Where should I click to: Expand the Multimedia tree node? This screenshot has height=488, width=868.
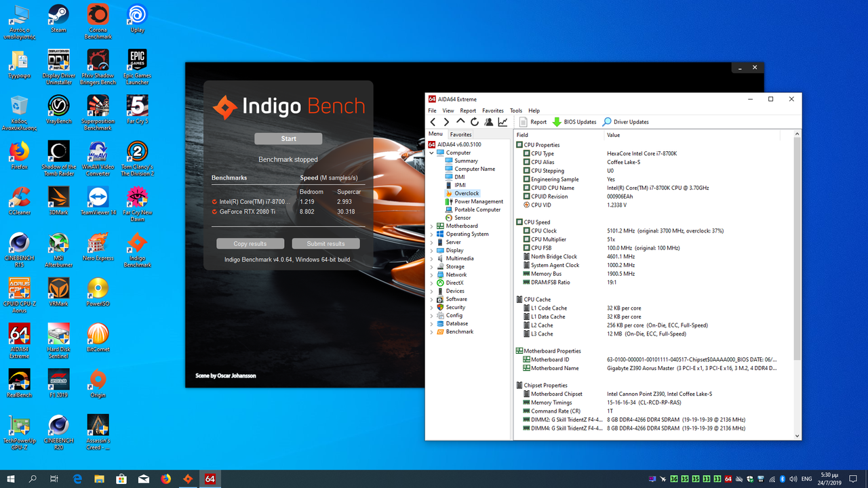point(432,258)
